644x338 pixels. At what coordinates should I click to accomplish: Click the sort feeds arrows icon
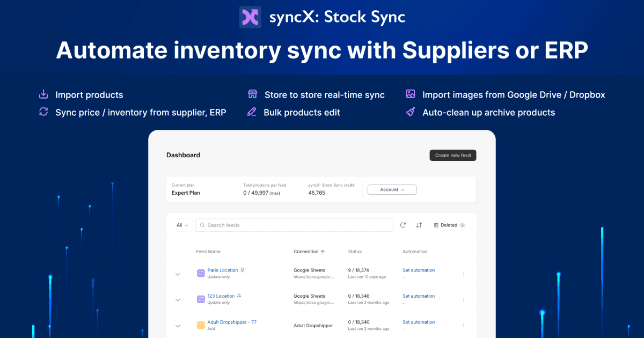[419, 225]
